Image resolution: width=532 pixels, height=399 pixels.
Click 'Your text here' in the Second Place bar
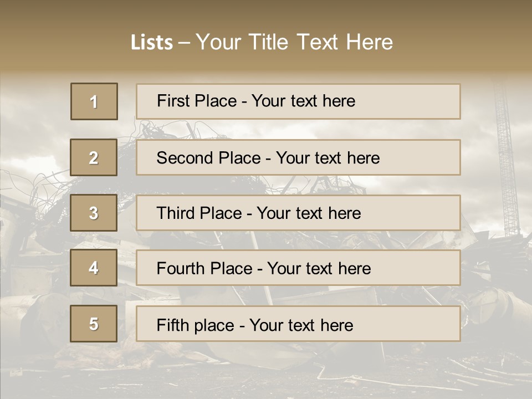pos(328,158)
